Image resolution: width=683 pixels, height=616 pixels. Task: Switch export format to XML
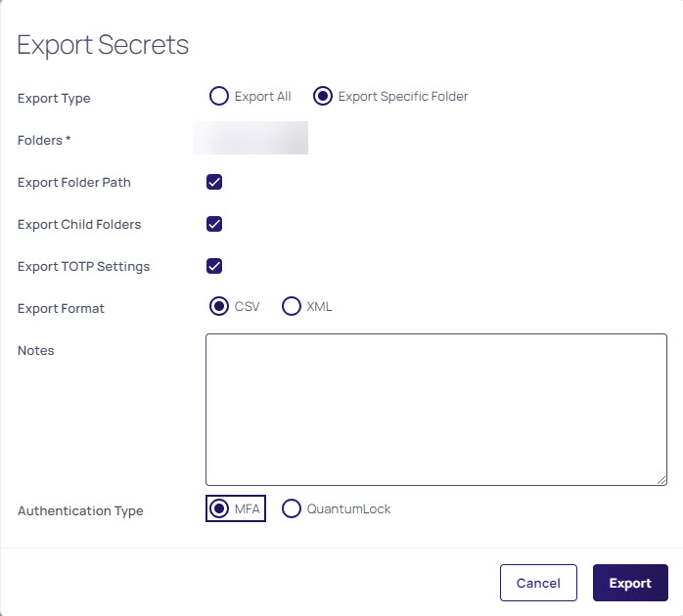291,306
